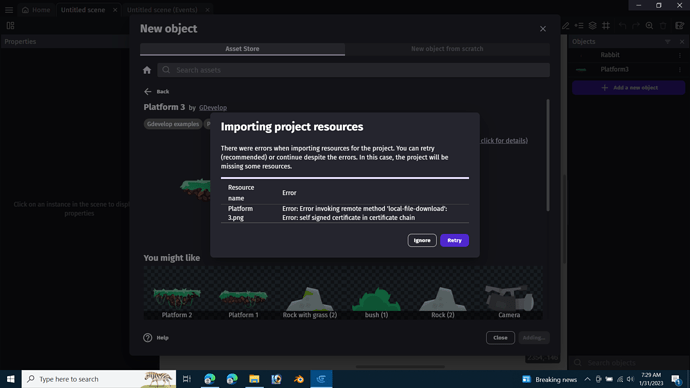Click the edit pencil toolbar icon

coord(565,26)
